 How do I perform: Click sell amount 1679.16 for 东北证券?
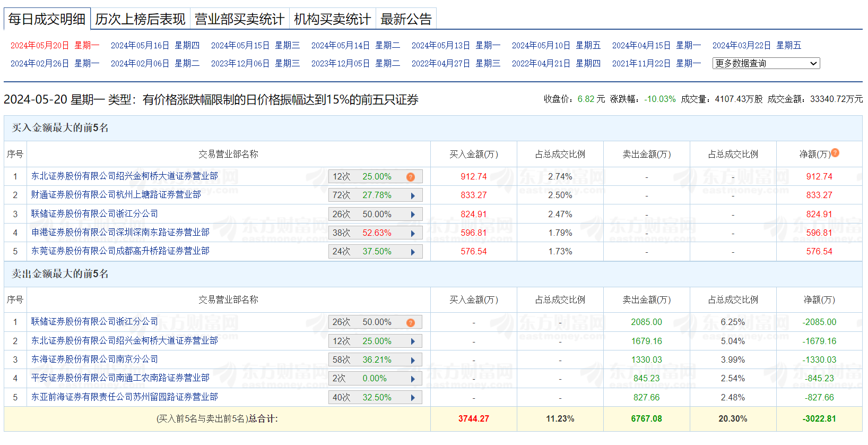click(646, 341)
